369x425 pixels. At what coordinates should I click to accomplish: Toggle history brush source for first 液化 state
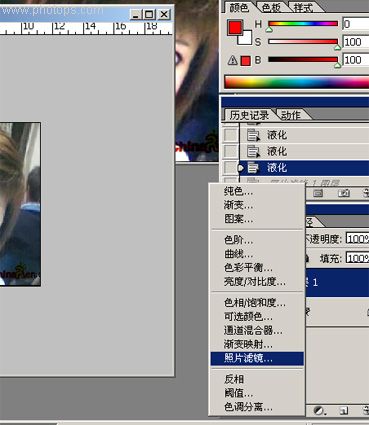(230, 135)
